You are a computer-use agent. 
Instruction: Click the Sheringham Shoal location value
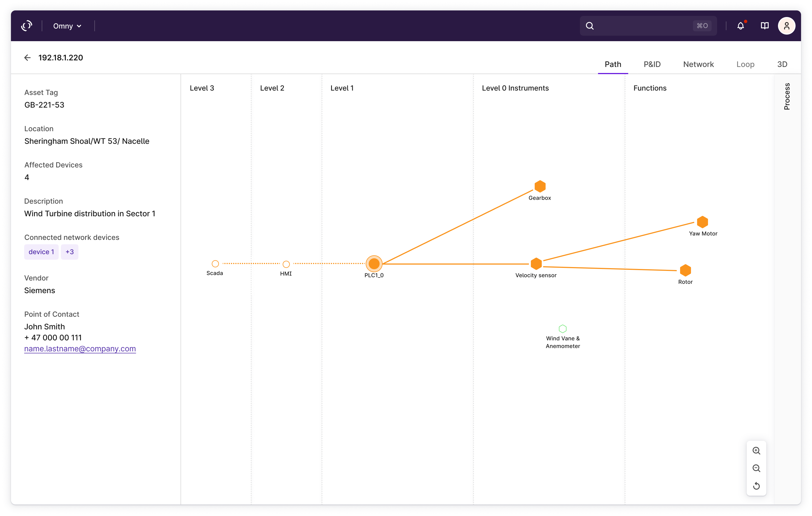tap(87, 141)
